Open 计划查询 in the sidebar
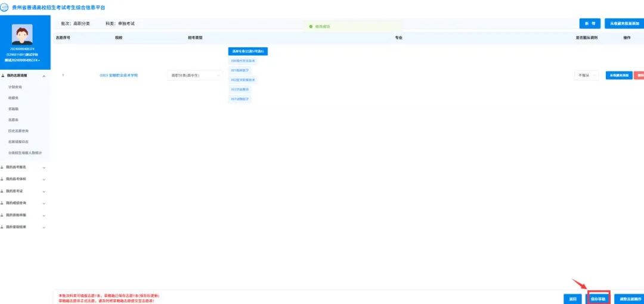 (x=15, y=87)
